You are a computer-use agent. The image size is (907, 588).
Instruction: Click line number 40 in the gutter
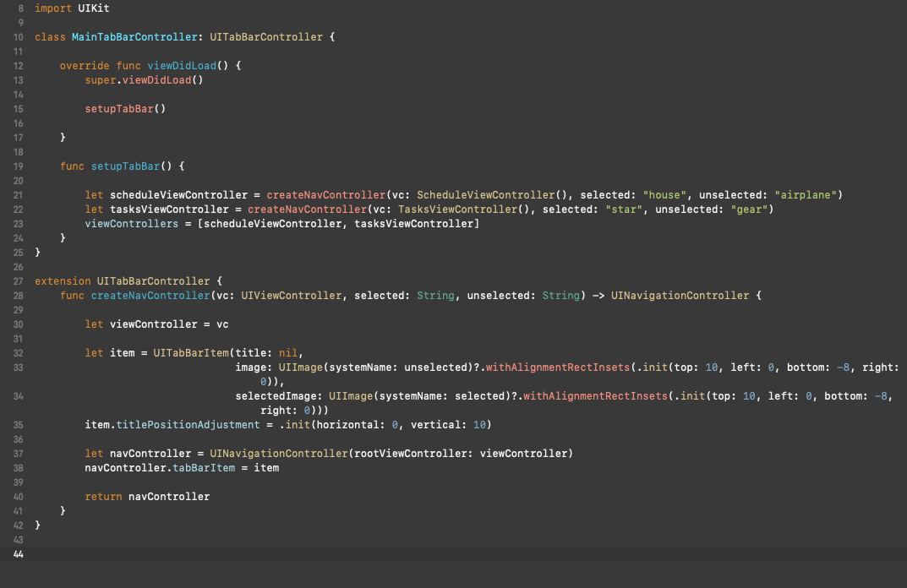click(x=19, y=497)
